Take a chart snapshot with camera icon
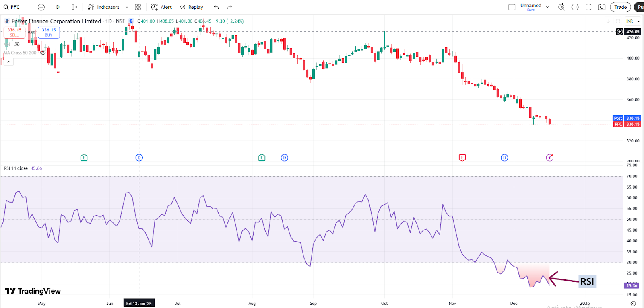Viewport: 644px width, 308px height. point(602,7)
